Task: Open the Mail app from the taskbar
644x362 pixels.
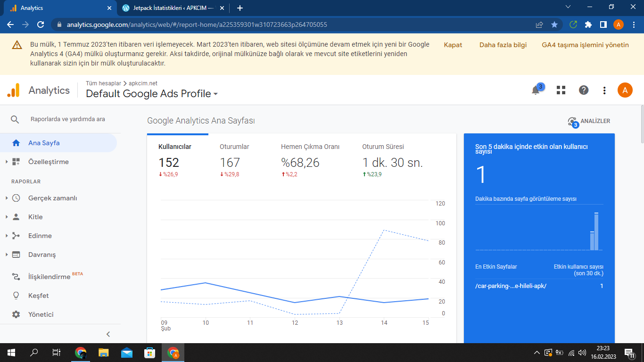Action: pos(127,352)
